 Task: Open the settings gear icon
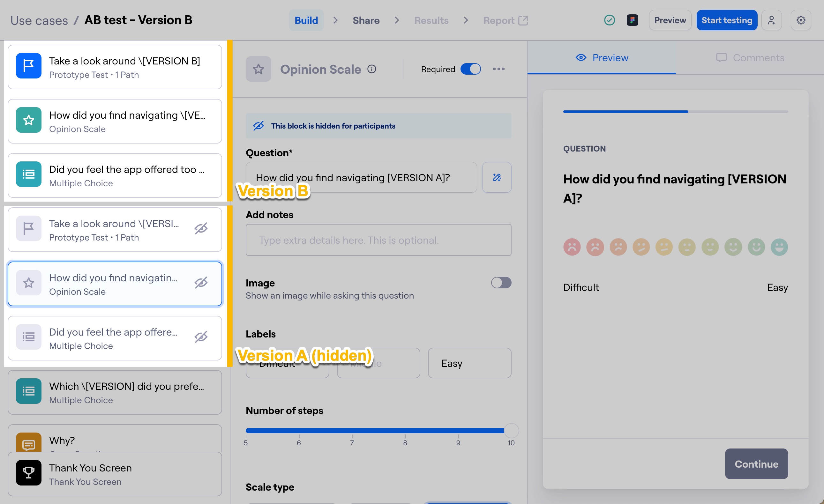[x=801, y=20]
